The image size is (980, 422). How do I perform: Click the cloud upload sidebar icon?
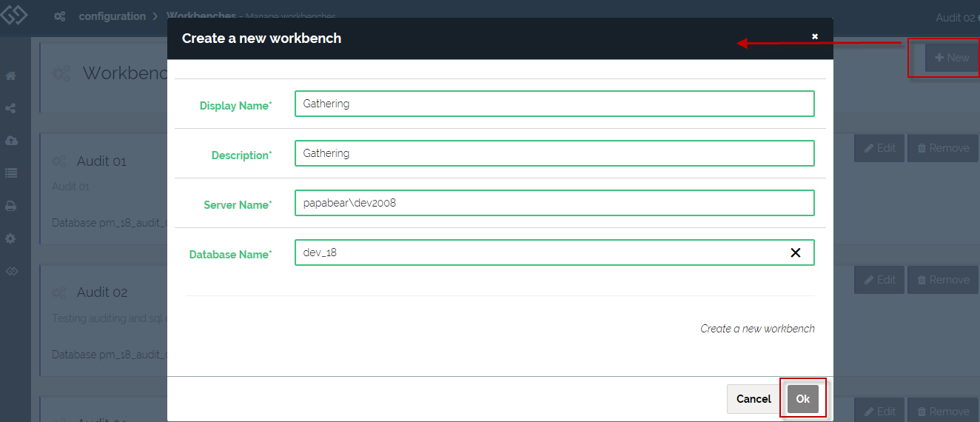coord(11,141)
